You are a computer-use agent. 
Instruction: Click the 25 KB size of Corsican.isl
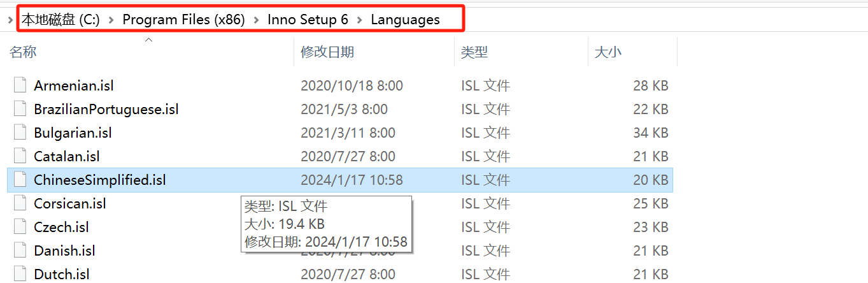(x=651, y=203)
